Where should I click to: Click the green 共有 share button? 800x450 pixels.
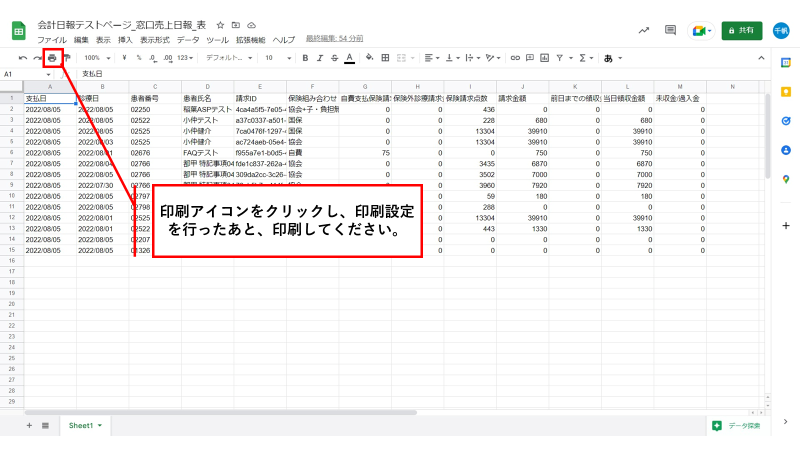[x=740, y=31]
